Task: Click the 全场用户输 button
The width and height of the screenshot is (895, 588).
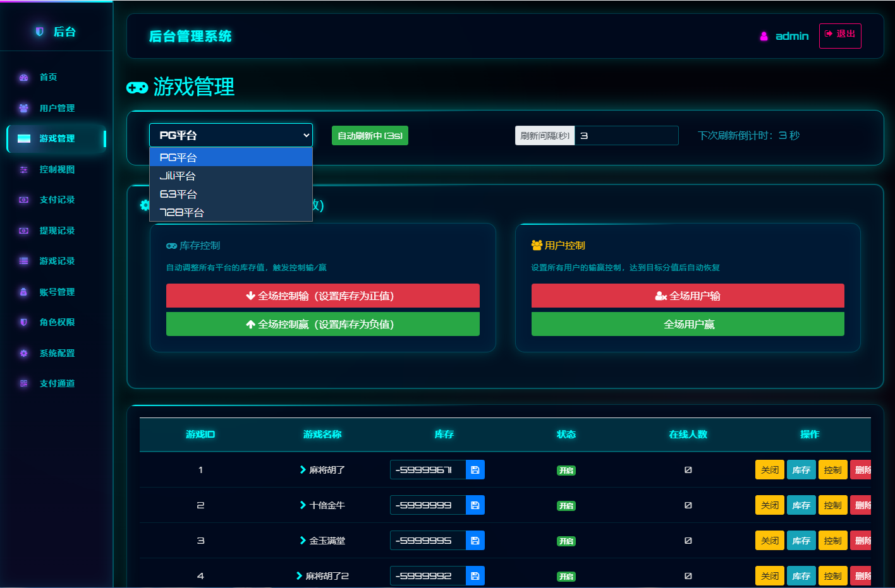Action: coord(688,296)
